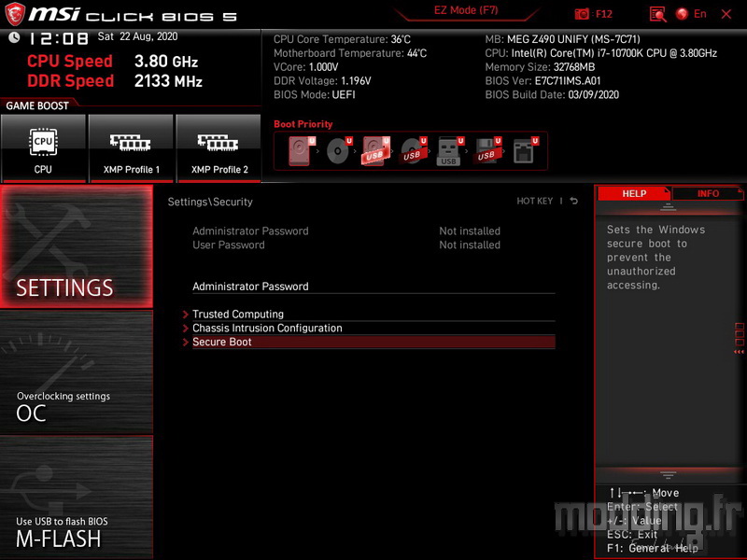Select the network boot device icon
The height and width of the screenshot is (560, 747).
coord(525,151)
